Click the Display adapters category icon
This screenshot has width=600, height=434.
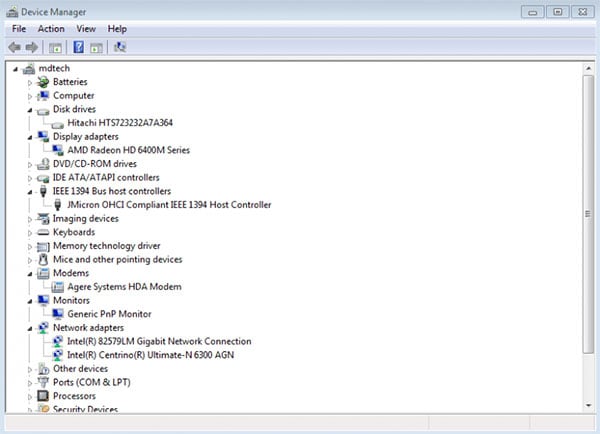point(43,137)
